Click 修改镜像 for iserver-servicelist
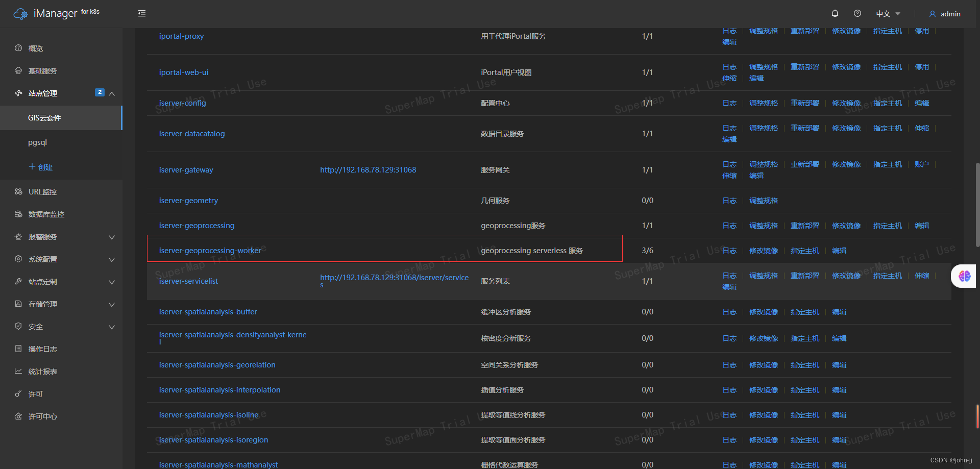Viewport: 980px width, 469px height. click(x=846, y=276)
